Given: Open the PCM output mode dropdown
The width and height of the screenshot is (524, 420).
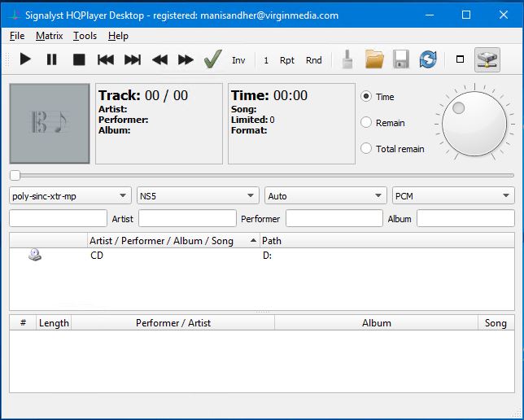Looking at the screenshot, I should pos(453,196).
